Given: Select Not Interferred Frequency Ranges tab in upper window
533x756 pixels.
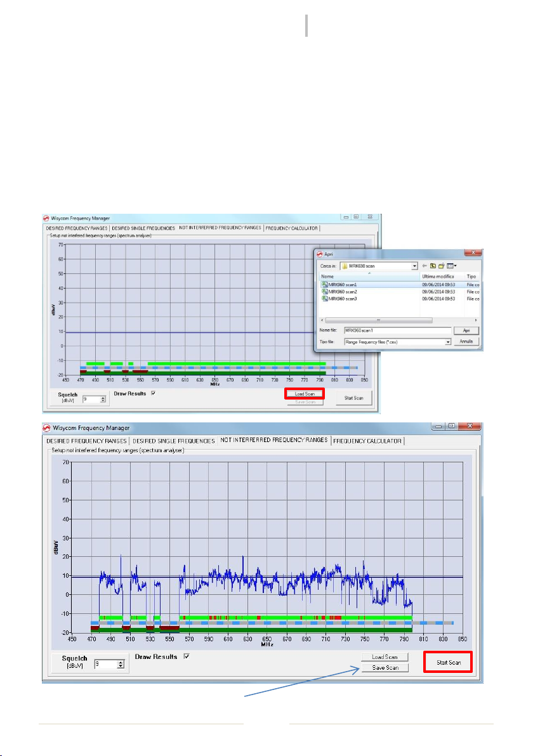Looking at the screenshot, I should tap(220, 228).
